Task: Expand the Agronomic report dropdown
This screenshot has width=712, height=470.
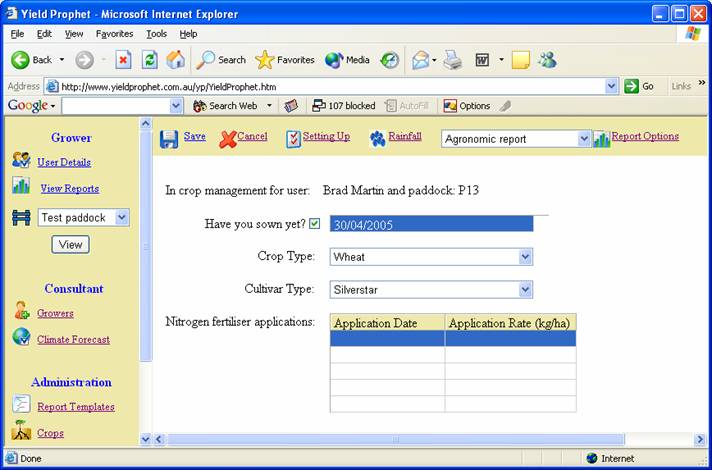Action: click(584, 139)
